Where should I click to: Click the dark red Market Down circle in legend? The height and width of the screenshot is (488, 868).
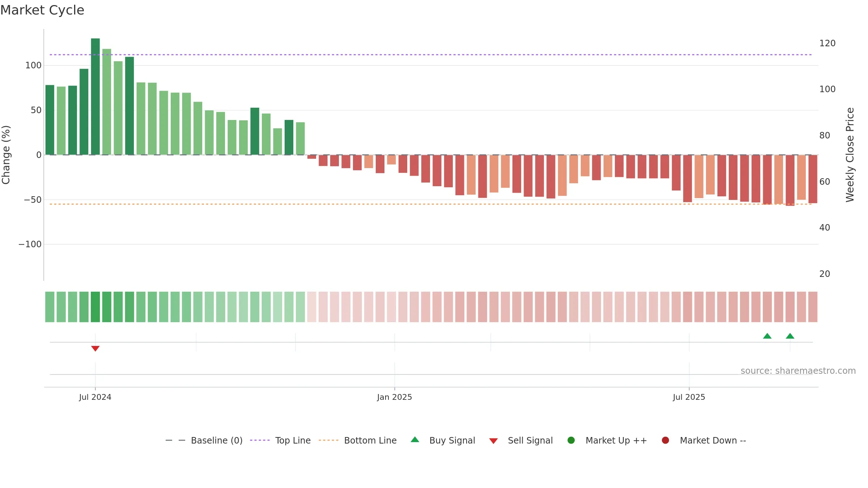(x=665, y=440)
